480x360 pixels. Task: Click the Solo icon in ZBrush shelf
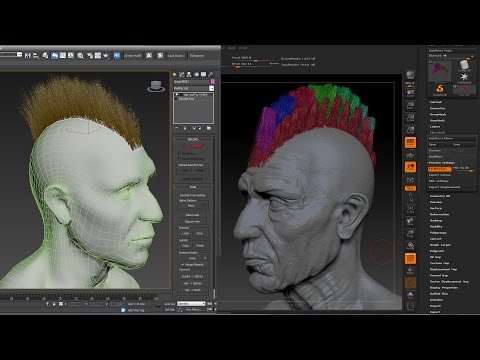click(410, 295)
